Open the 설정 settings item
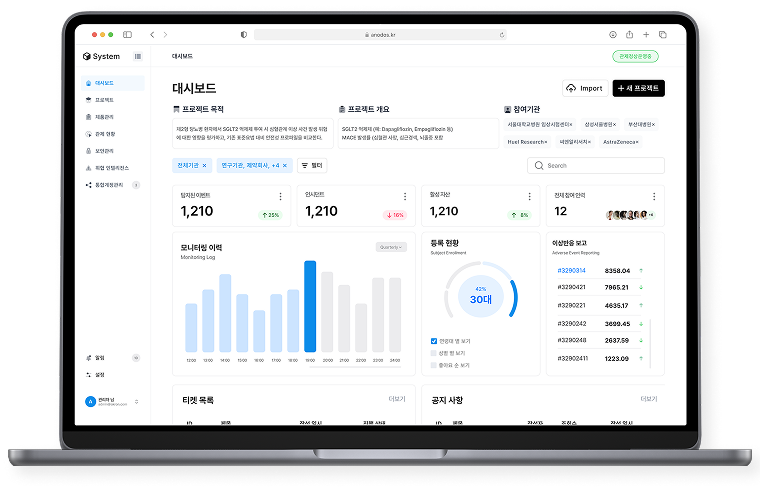Viewport: 760px width, 489px height. 99,374
